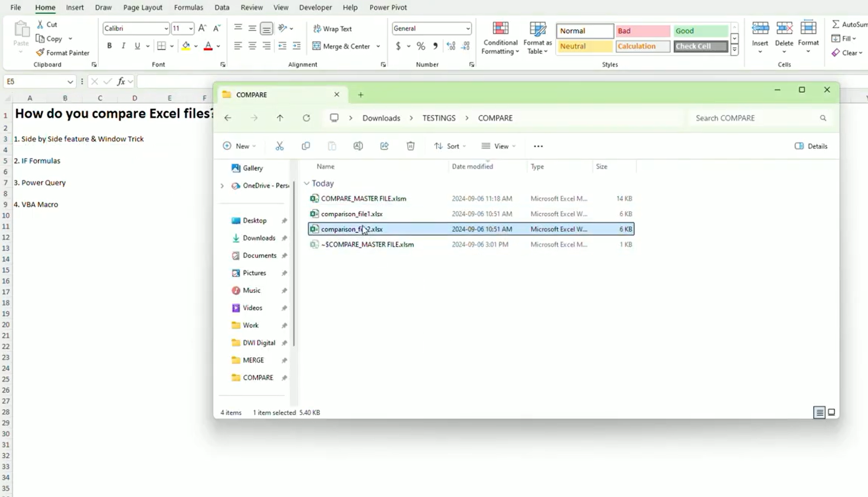Viewport: 868px width, 497px height.
Task: Click Format as Table button
Action: point(537,38)
